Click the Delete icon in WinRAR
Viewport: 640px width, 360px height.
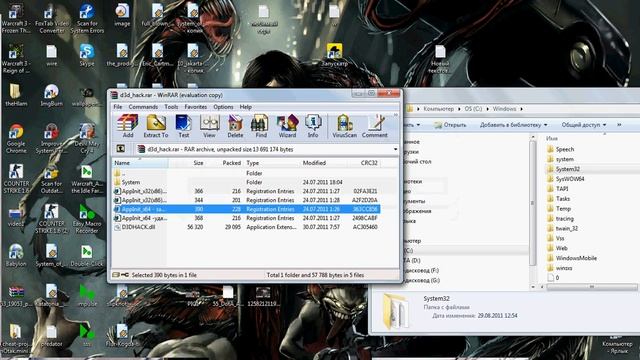click(x=235, y=126)
